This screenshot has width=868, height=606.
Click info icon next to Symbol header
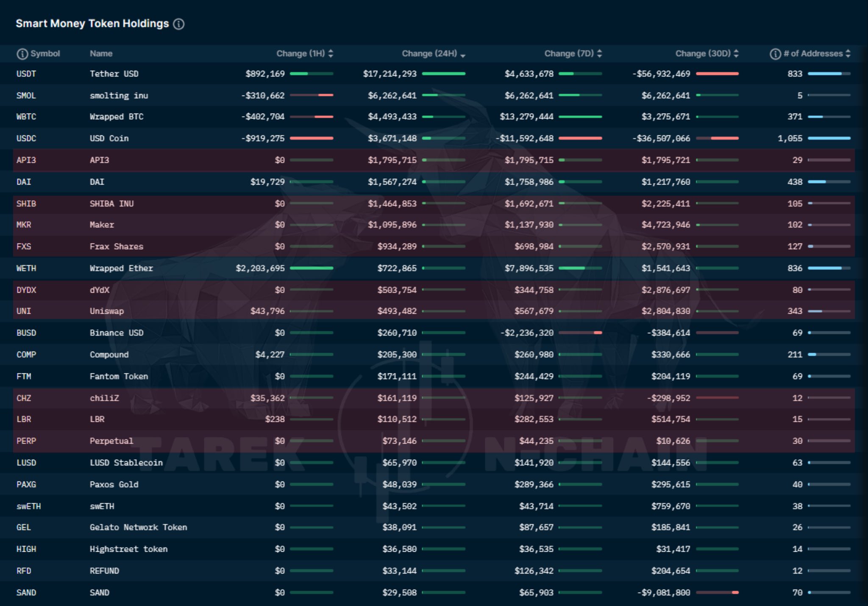pos(22,54)
